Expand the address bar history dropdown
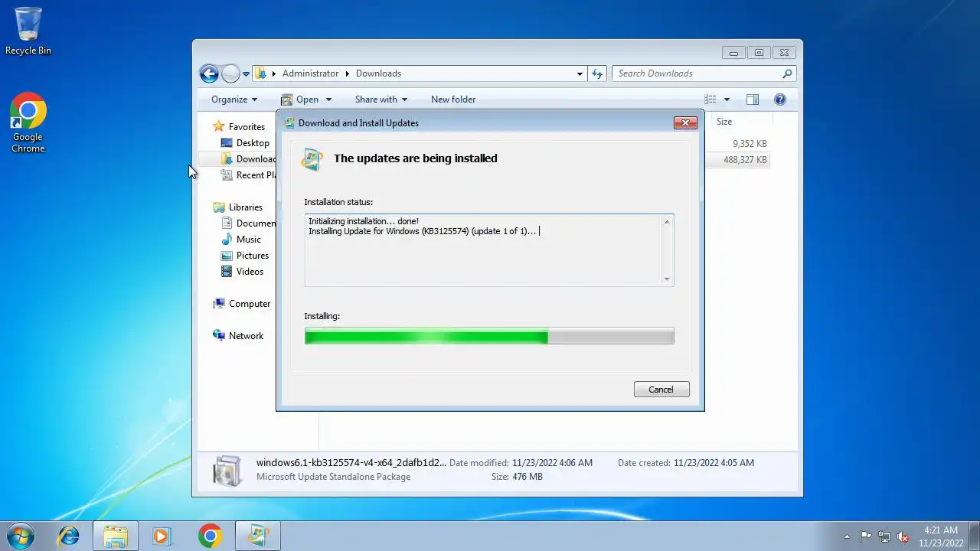Screen dimensions: 980x551 580,74
